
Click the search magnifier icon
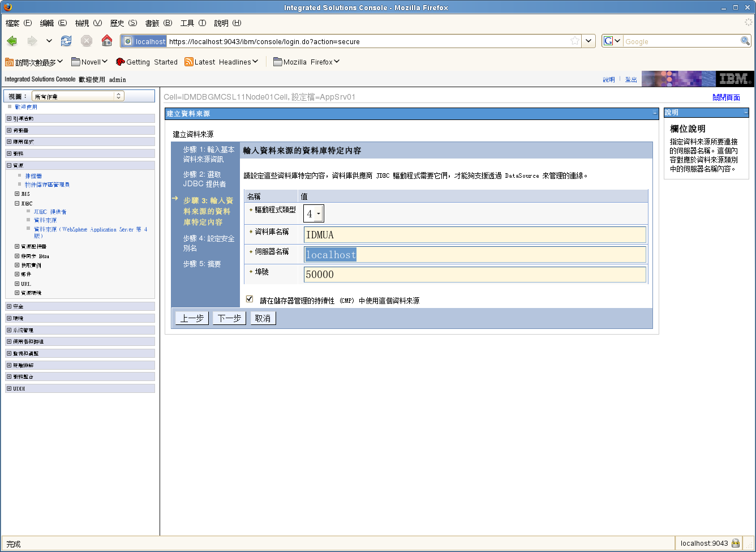745,41
